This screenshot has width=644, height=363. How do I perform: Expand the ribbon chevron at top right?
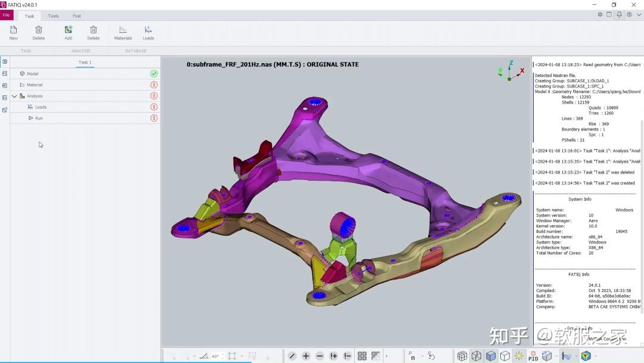click(639, 15)
